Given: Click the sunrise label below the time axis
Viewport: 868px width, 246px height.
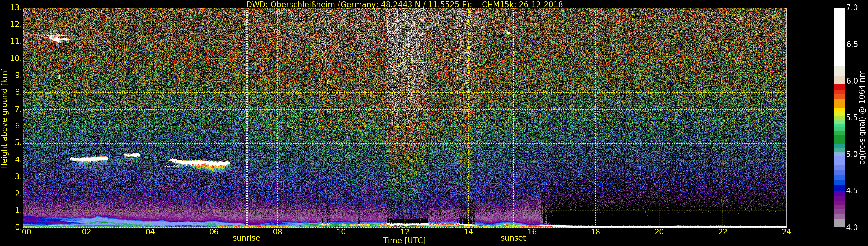Looking at the screenshot, I should (246, 238).
